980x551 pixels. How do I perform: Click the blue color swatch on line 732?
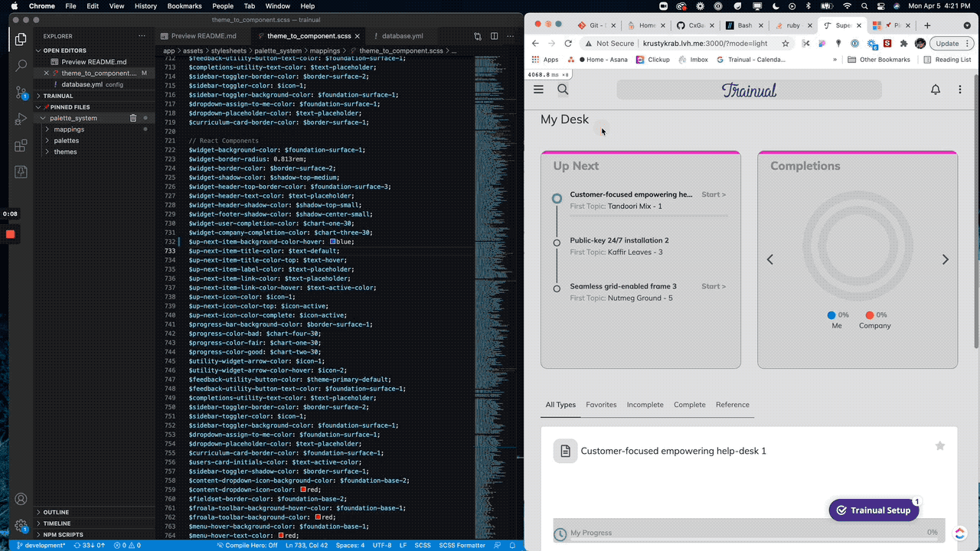(333, 242)
